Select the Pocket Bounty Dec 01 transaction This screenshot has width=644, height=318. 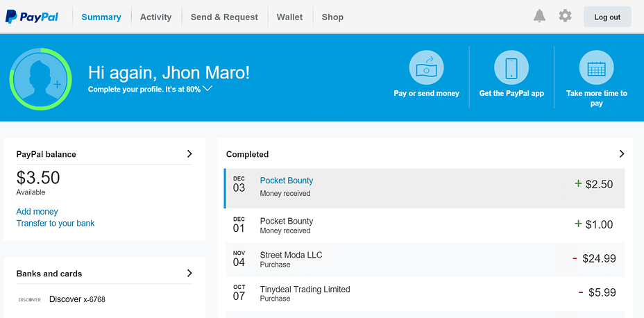[425, 225]
